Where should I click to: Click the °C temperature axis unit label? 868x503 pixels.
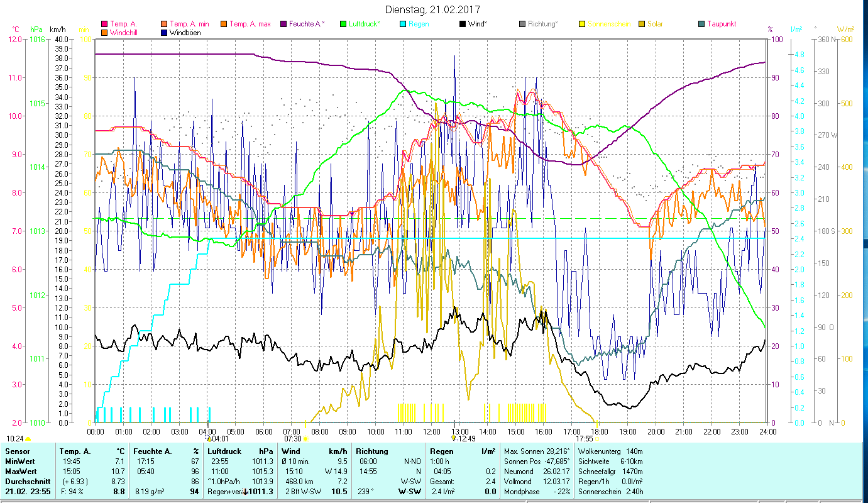[x=16, y=30]
